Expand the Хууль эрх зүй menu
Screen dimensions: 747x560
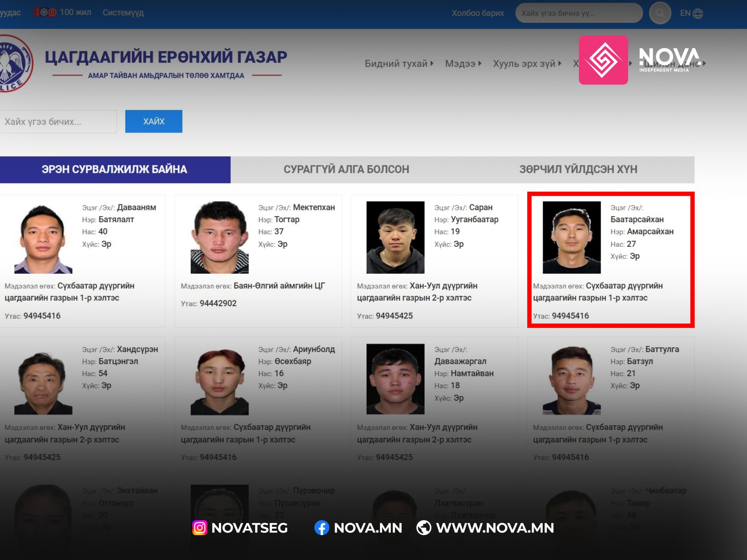coord(527,64)
